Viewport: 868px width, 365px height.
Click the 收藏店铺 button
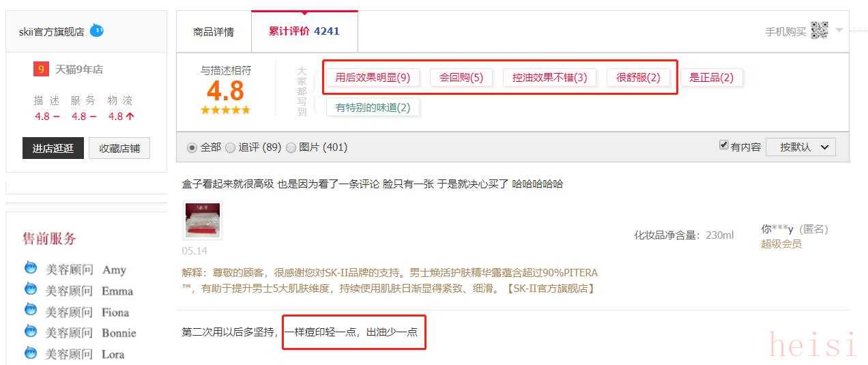point(119,148)
